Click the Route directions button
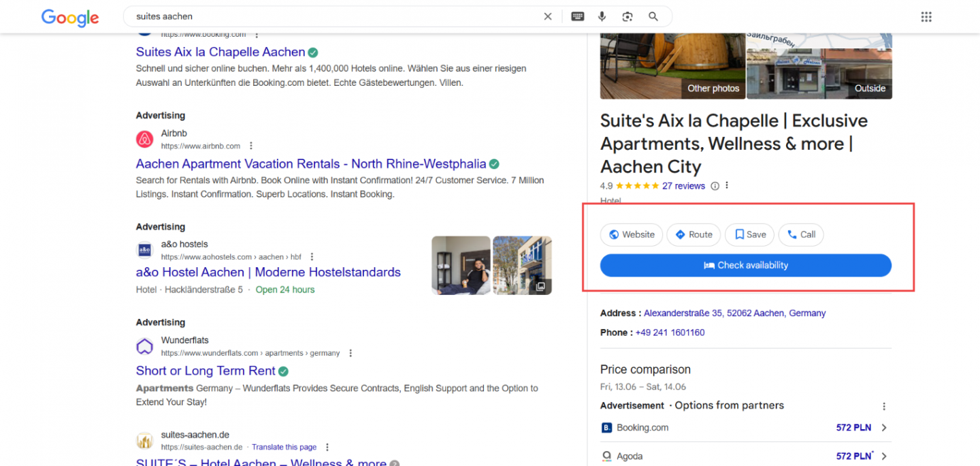Screen dimensions: 980x466 coord(693,234)
